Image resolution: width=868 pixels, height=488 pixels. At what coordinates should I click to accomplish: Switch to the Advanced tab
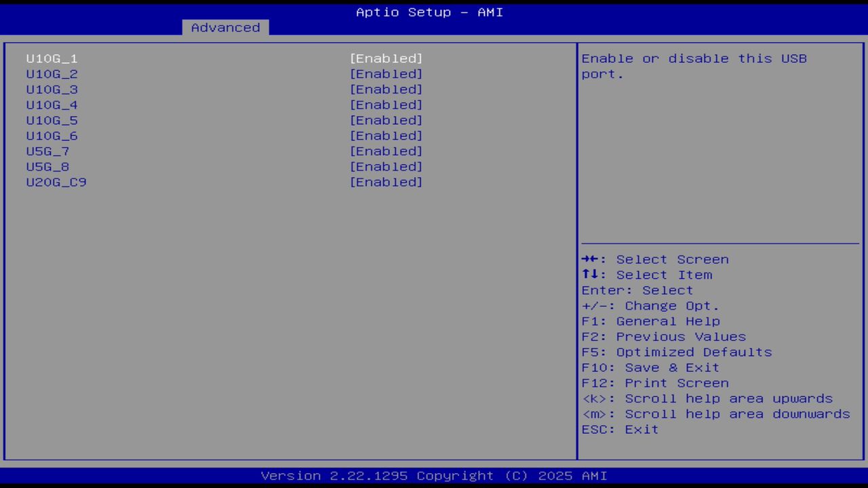click(224, 27)
